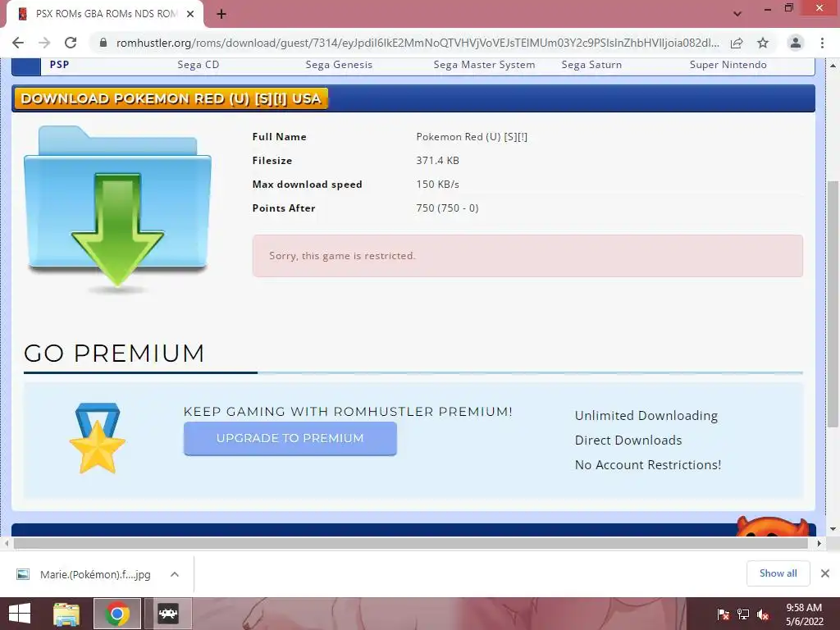Open the Sega Genesis console link
The height and width of the screenshot is (630, 840).
pyautogui.click(x=339, y=65)
